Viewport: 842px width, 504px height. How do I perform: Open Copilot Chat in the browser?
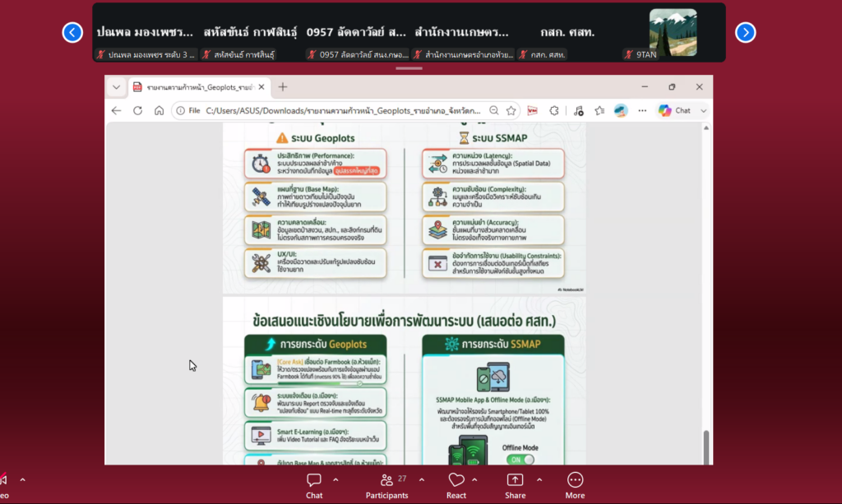(x=675, y=110)
